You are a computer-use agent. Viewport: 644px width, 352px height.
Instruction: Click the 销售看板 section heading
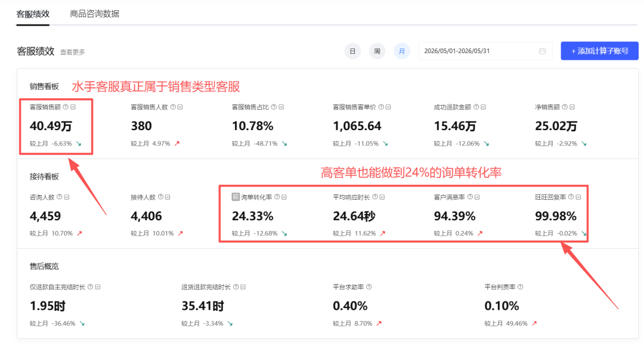pos(44,87)
